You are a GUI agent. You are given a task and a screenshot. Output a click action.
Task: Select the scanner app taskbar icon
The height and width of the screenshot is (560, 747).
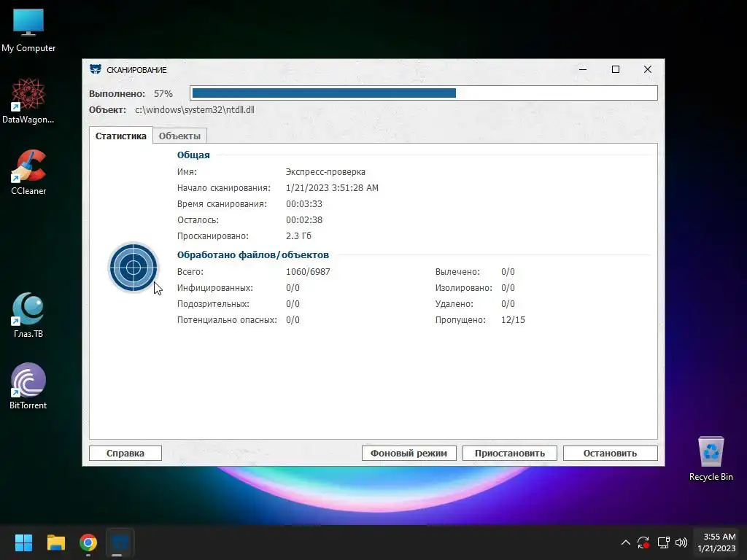tap(120, 542)
